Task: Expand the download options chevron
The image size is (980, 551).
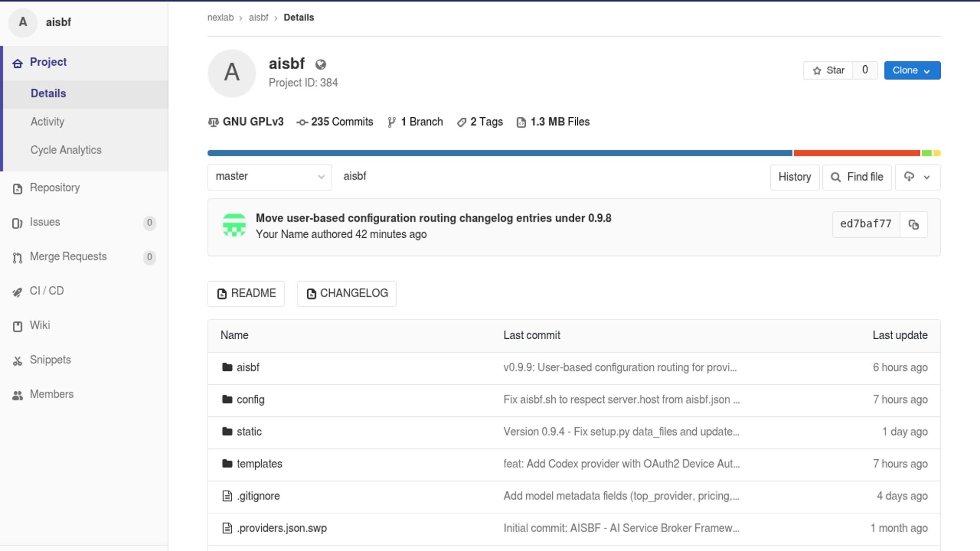Action: coord(927,177)
